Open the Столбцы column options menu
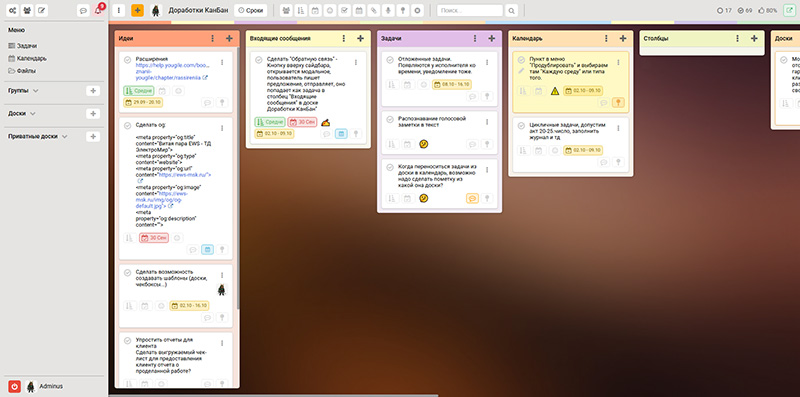The width and height of the screenshot is (800, 397). pyautogui.click(x=737, y=38)
